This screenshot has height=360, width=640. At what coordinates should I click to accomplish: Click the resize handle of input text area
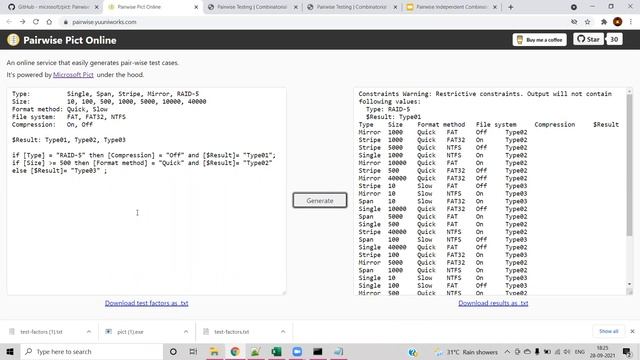284,293
